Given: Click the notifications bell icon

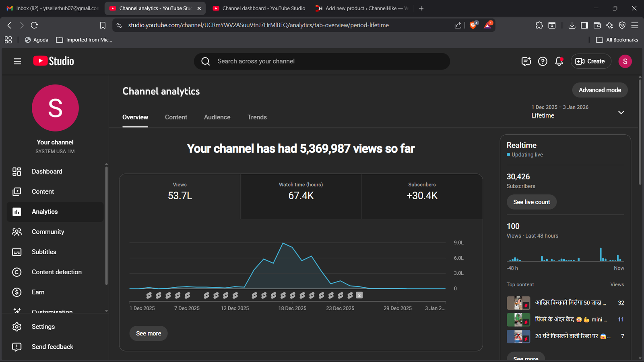Looking at the screenshot, I should tap(559, 61).
